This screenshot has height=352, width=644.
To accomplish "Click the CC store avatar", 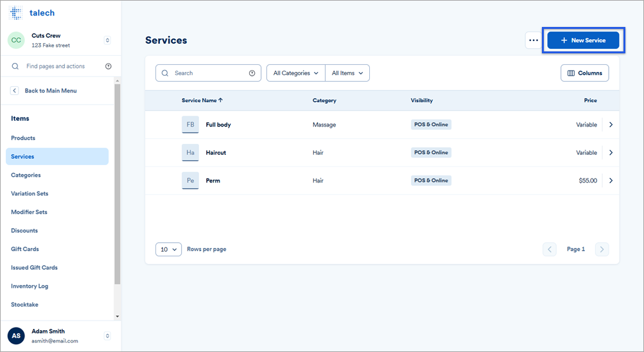I will pyautogui.click(x=16, y=40).
